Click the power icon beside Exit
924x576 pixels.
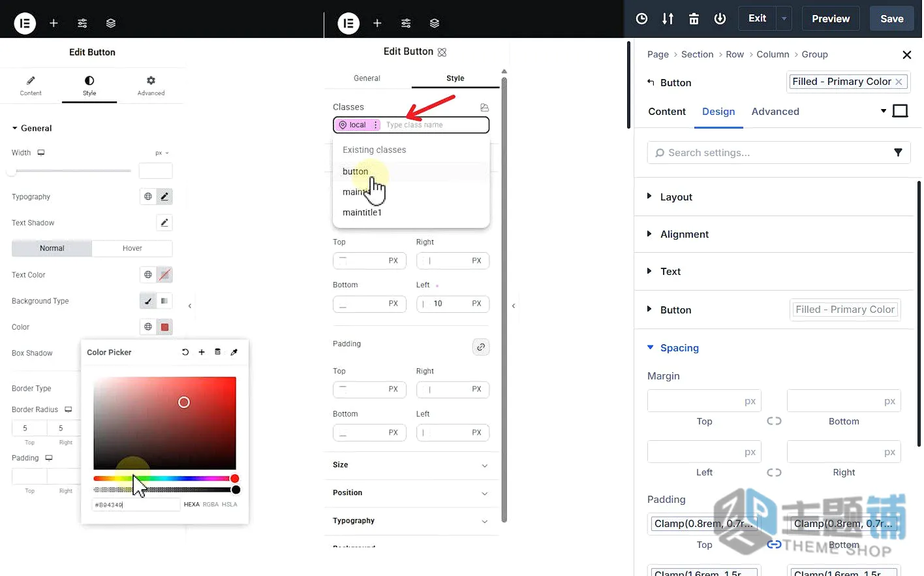coord(720,19)
